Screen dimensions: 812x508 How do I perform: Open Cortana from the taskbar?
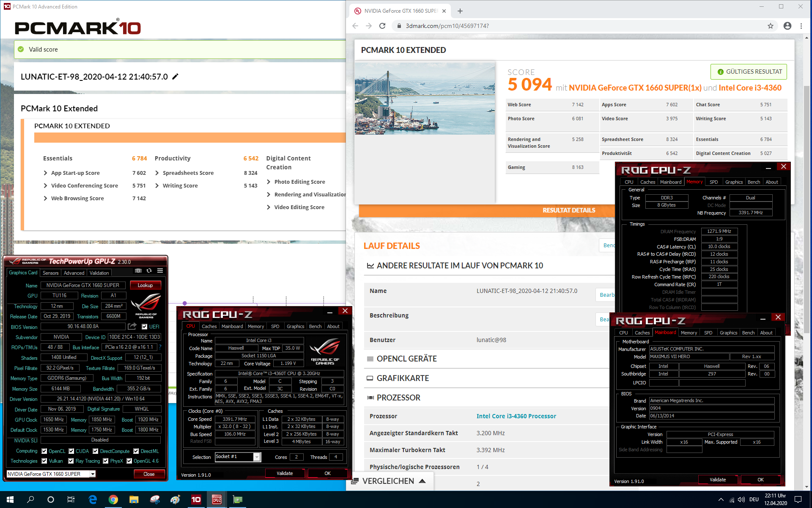tap(51, 500)
